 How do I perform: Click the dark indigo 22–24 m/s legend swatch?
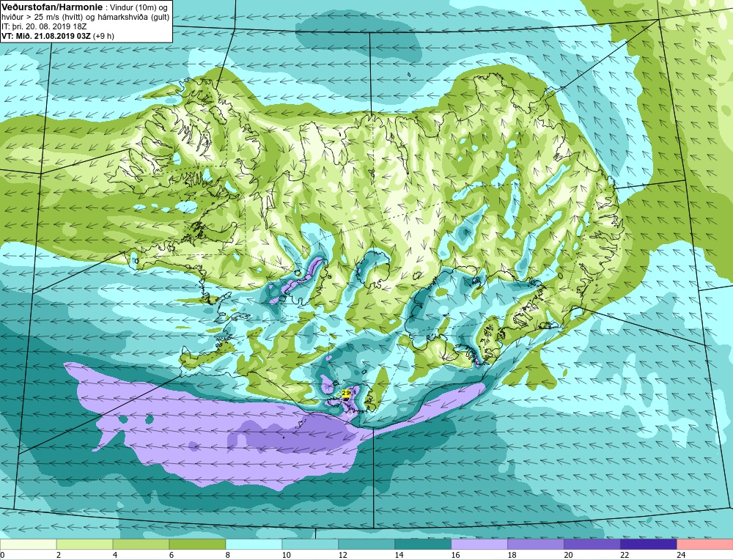[x=649, y=545]
